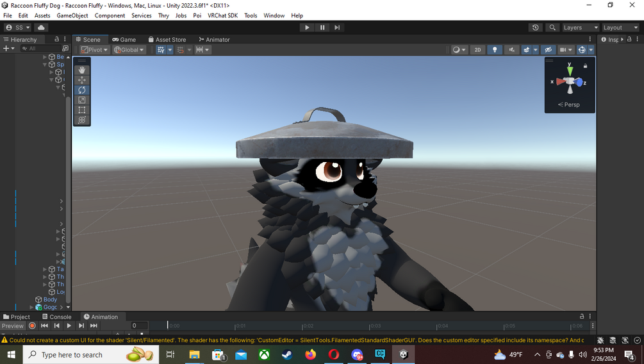Toggle 2D scene view mode
The image size is (644, 364).
coord(477,50)
